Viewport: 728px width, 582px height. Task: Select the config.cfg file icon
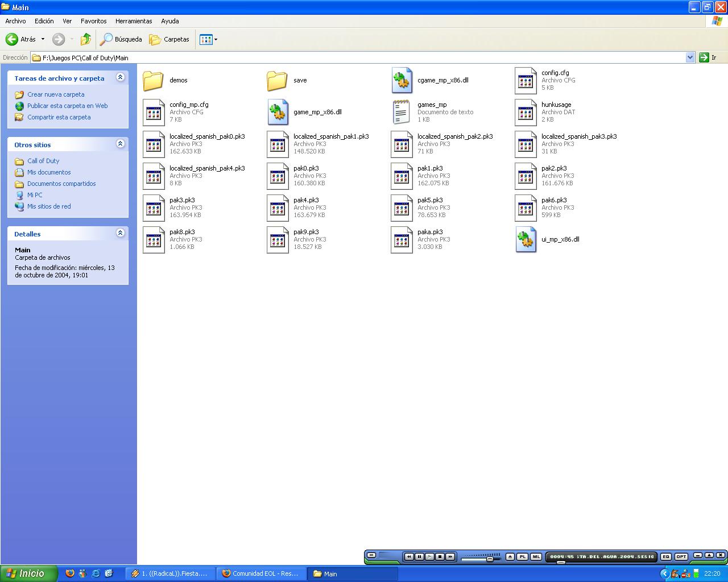click(526, 81)
